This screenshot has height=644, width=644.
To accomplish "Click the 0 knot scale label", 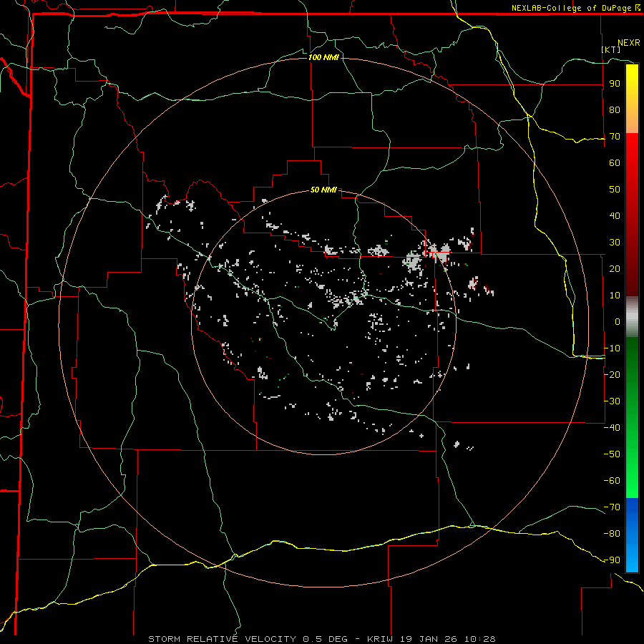I will point(618,322).
